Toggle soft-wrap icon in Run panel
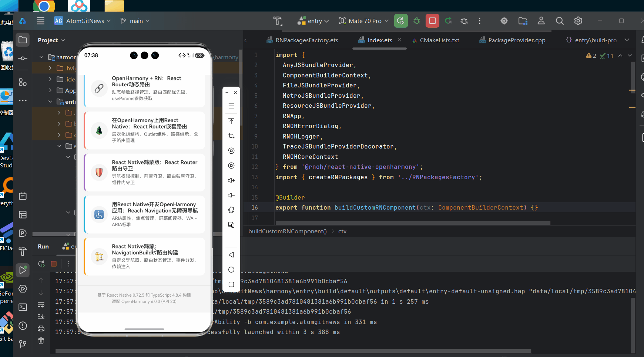This screenshot has width=644, height=357. tap(41, 304)
